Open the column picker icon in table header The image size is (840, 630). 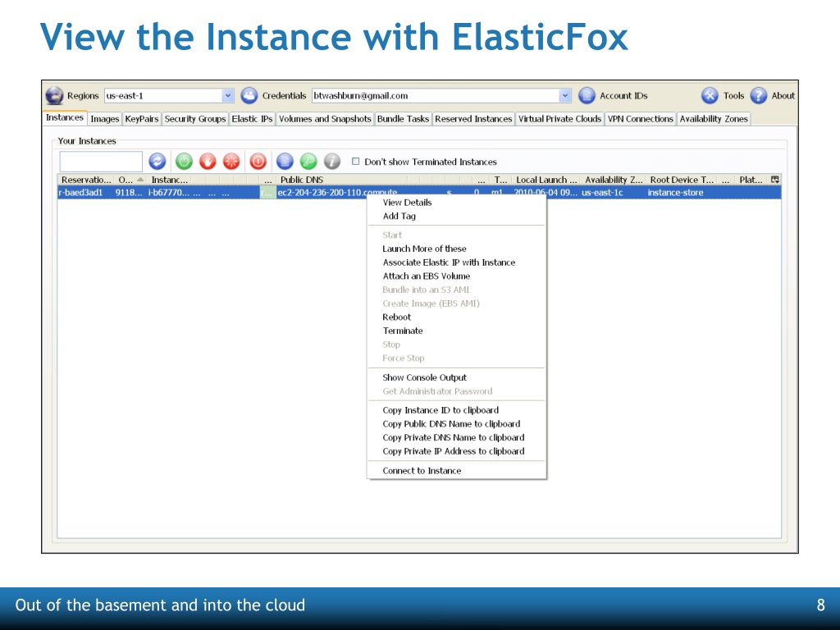774,180
